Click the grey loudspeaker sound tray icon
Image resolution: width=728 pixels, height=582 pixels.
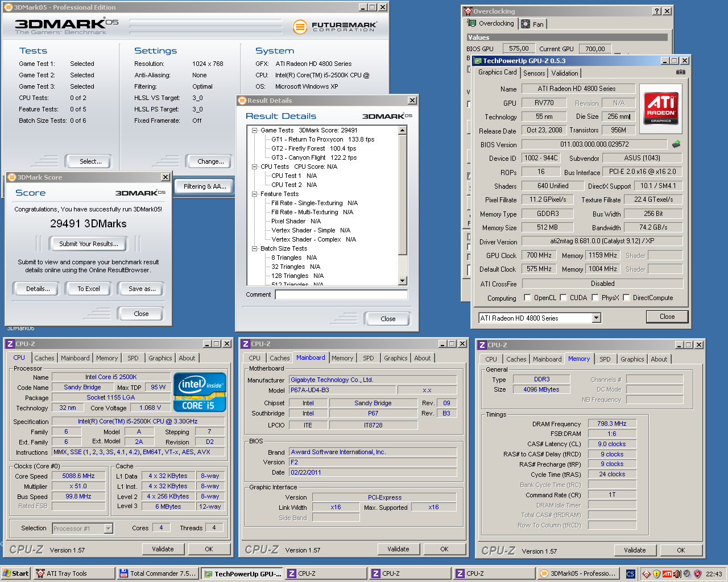(x=686, y=574)
